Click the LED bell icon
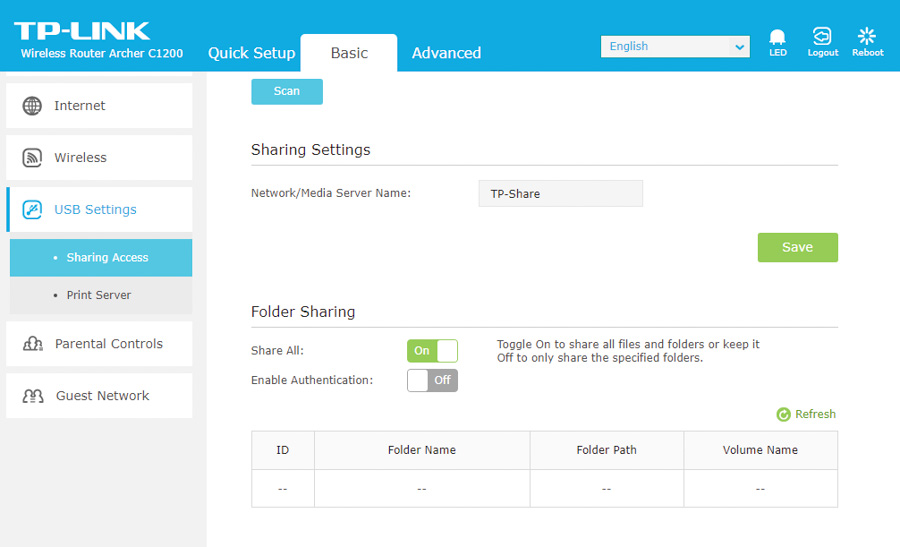 [777, 37]
